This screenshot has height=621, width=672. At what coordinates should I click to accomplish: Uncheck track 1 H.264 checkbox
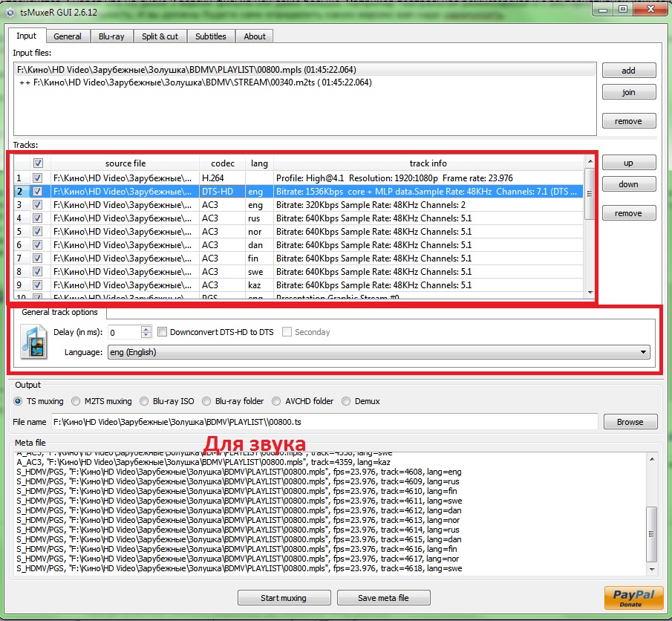tap(38, 178)
